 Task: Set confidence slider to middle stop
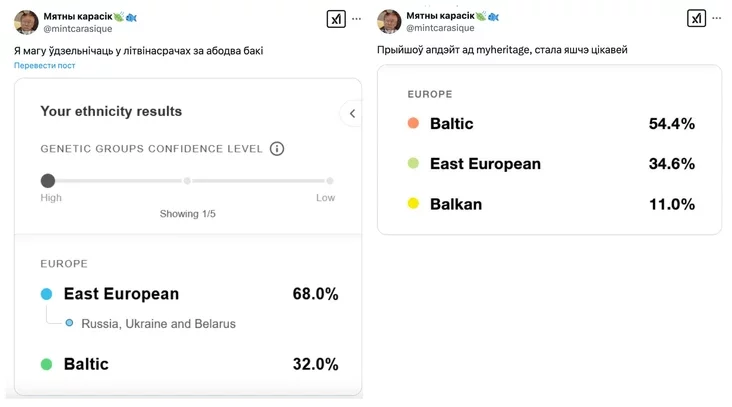187,181
